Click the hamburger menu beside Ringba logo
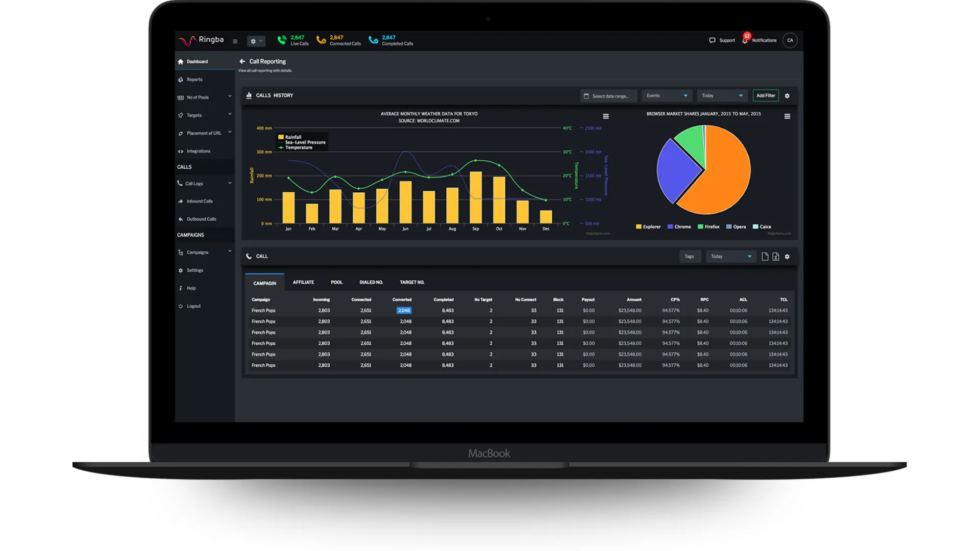The width and height of the screenshot is (980, 551). point(235,41)
